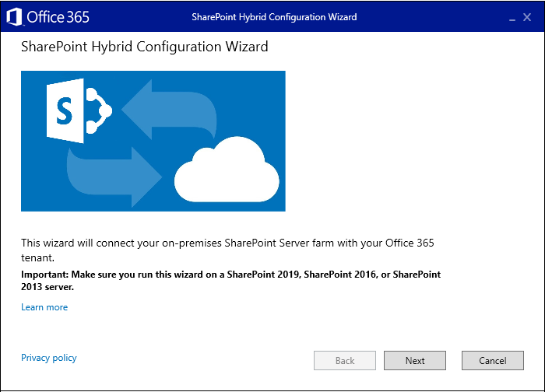
Task: Click the SharePoint 'S' logo in banner
Action: tap(65, 110)
